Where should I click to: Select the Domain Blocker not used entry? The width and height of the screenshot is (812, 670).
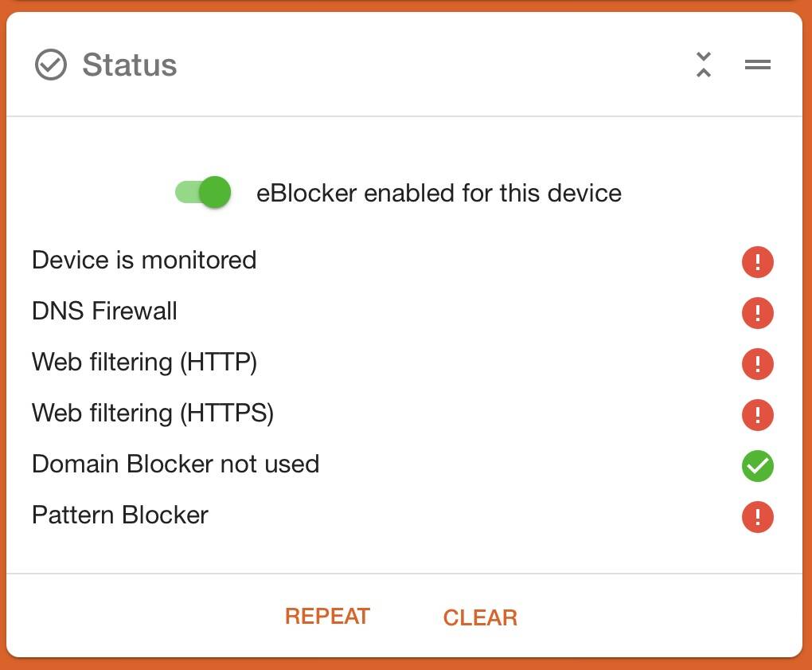point(176,464)
